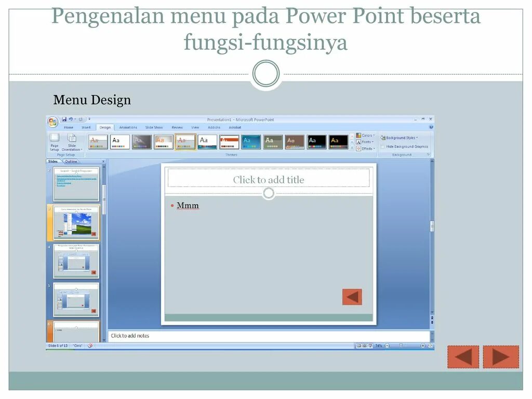Click the 'Click to add notes' field
The image size is (532, 399).
coord(269,336)
